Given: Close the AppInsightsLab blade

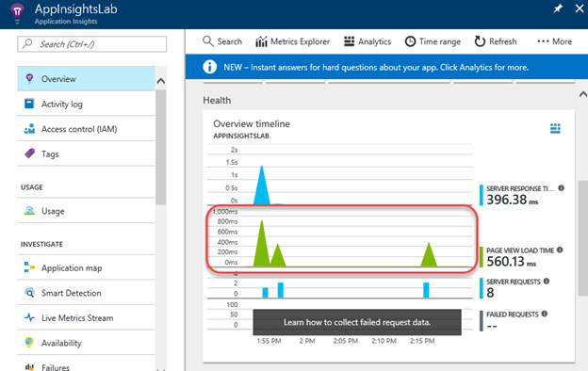Looking at the screenshot, I should [580, 8].
